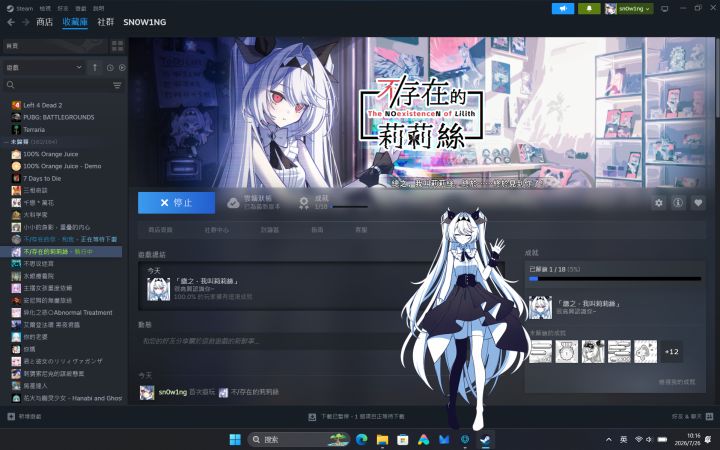720x450 pixels.
Task: Open Microsoft Edge from taskbar
Action: click(x=362, y=439)
